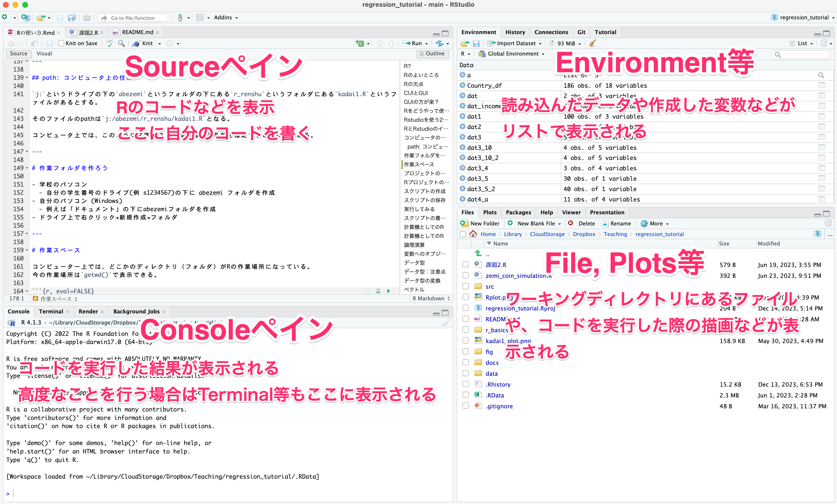Toggle select-all checkbox in Files breadcrumb
The height and width of the screenshot is (504, 837).
[x=462, y=234]
